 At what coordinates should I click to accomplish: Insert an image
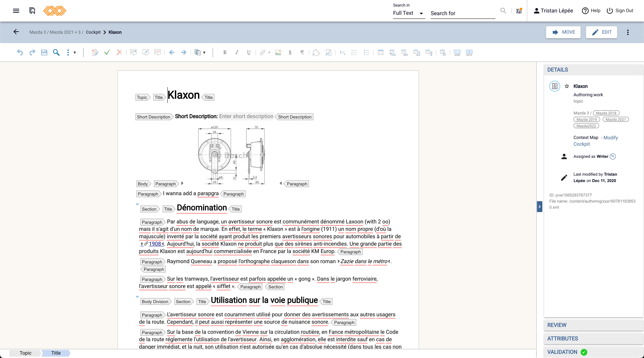click(x=278, y=52)
